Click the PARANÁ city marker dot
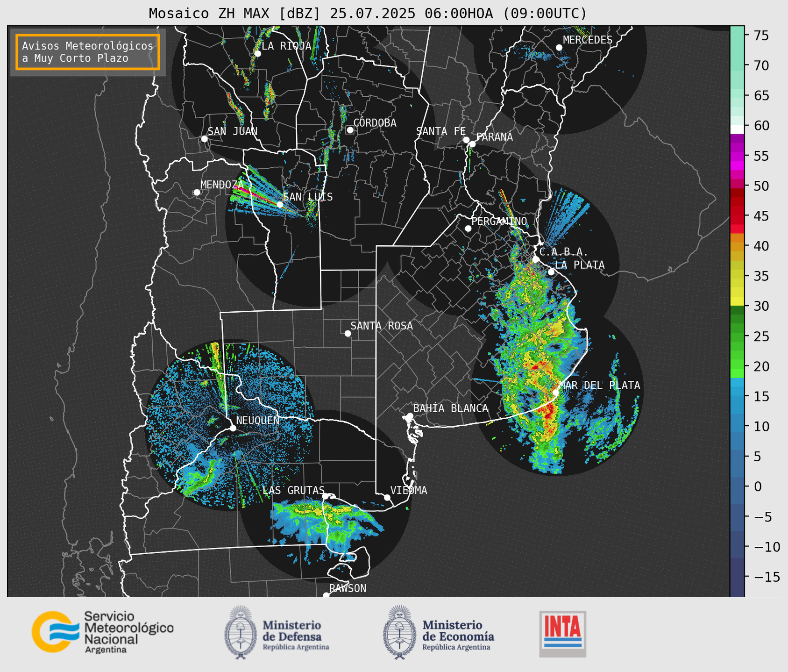 click(472, 144)
